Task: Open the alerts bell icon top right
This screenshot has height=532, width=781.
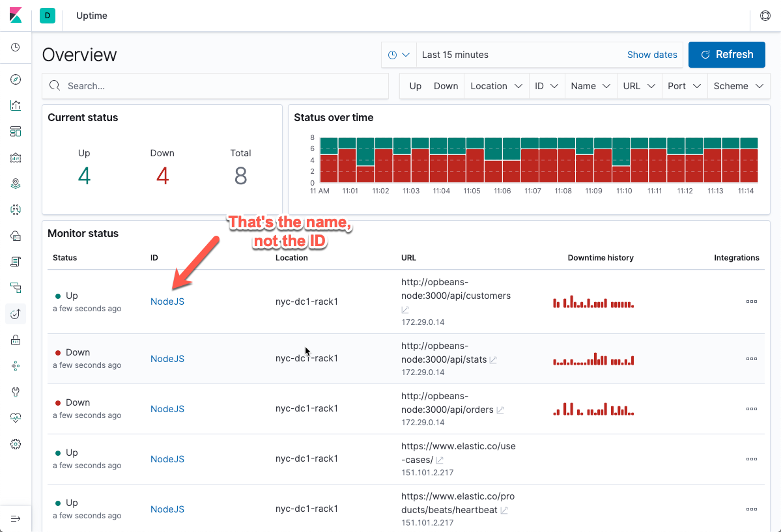Action: pyautogui.click(x=765, y=16)
